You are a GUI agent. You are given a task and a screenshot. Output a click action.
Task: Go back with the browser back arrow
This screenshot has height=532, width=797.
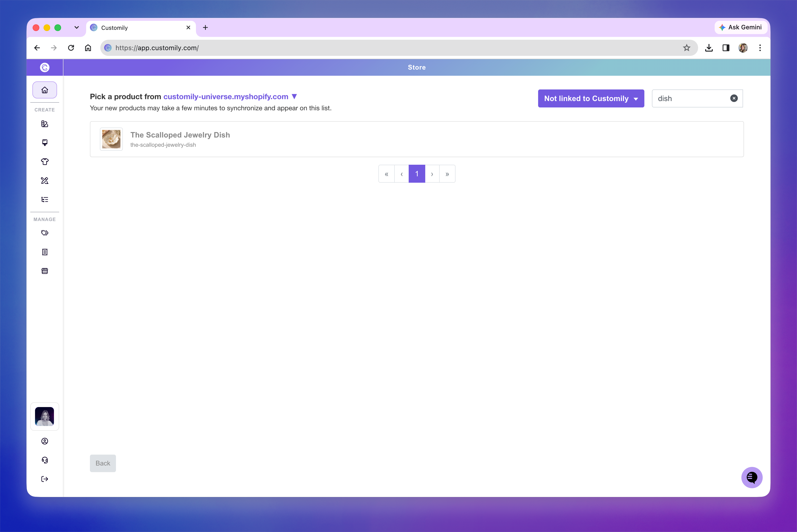point(37,48)
